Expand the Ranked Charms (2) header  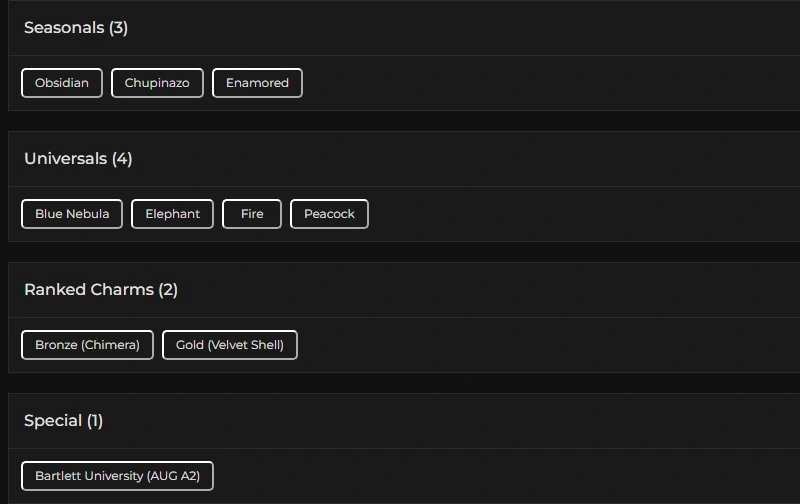click(x=101, y=290)
